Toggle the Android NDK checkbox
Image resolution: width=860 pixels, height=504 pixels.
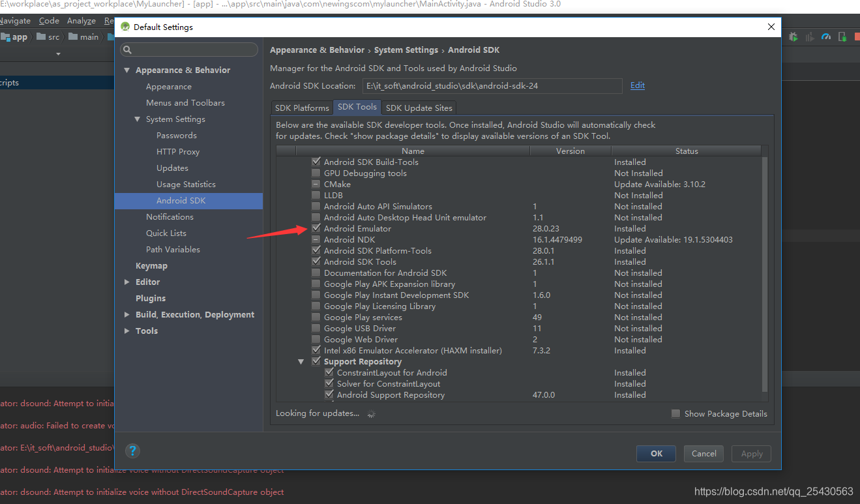(316, 239)
